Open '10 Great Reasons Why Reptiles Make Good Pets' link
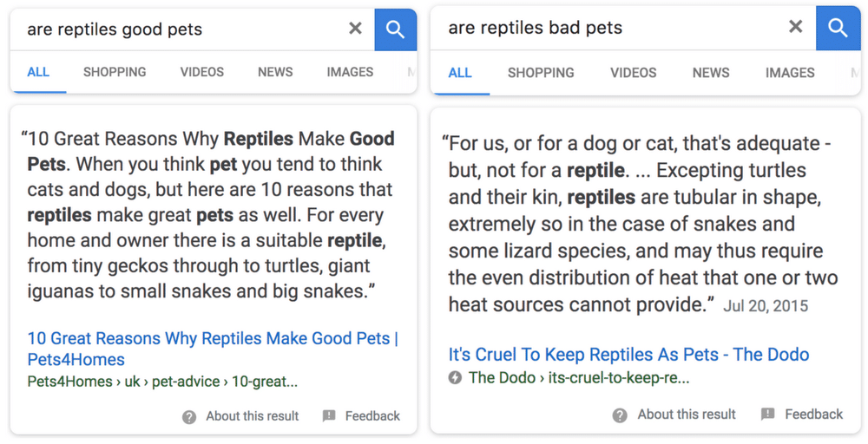The height and width of the screenshot is (444, 868). tap(214, 349)
